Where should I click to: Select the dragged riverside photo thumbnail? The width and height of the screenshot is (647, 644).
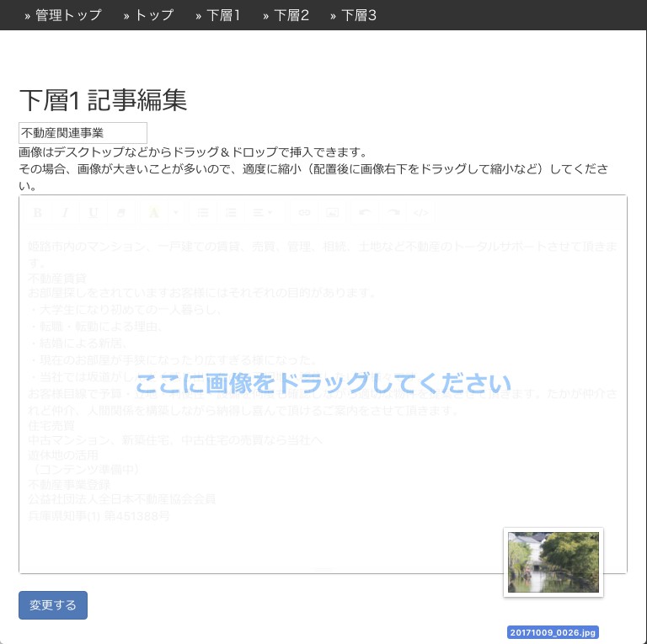[553, 562]
